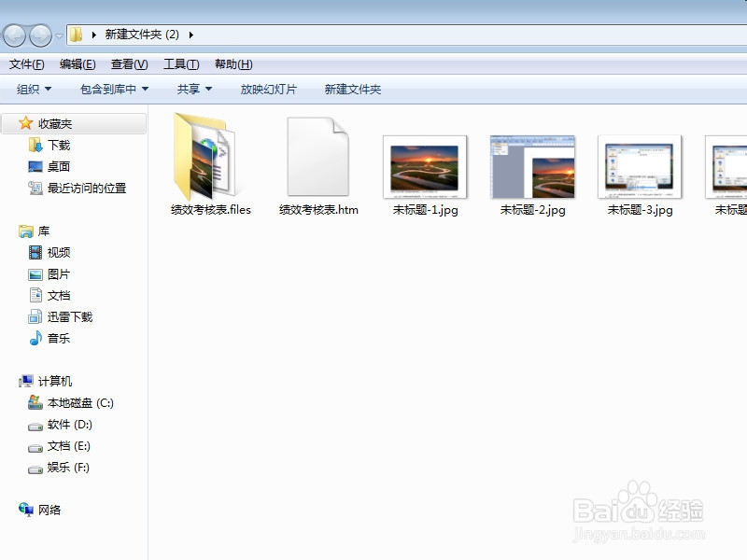Click the 文档 (E:) drive icon

pyautogui.click(x=35, y=448)
